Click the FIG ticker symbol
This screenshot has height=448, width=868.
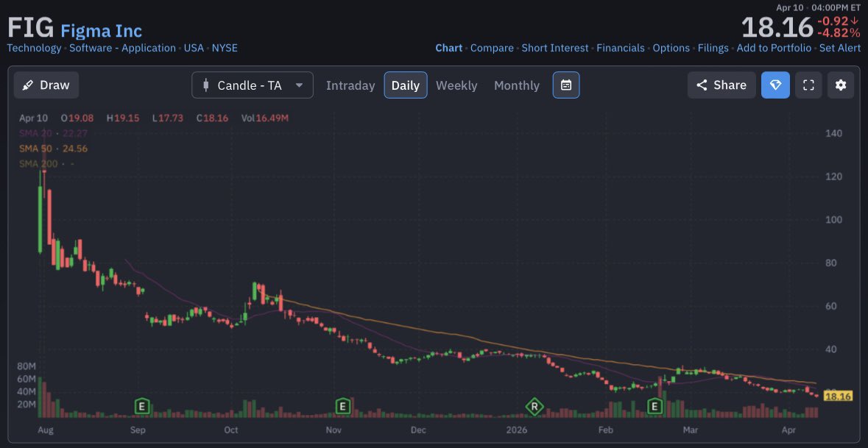pyautogui.click(x=30, y=28)
